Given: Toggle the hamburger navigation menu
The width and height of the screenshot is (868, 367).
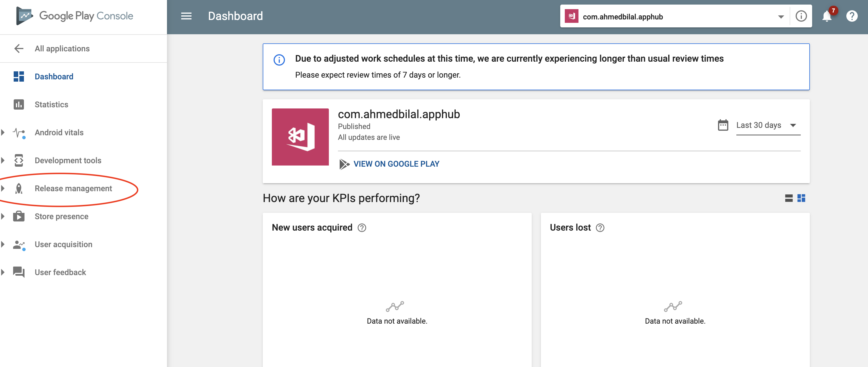Looking at the screenshot, I should point(186,16).
